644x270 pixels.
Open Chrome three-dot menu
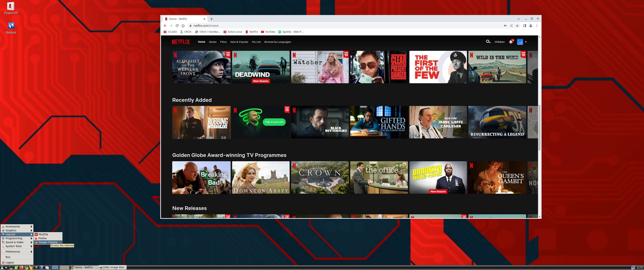click(537, 26)
